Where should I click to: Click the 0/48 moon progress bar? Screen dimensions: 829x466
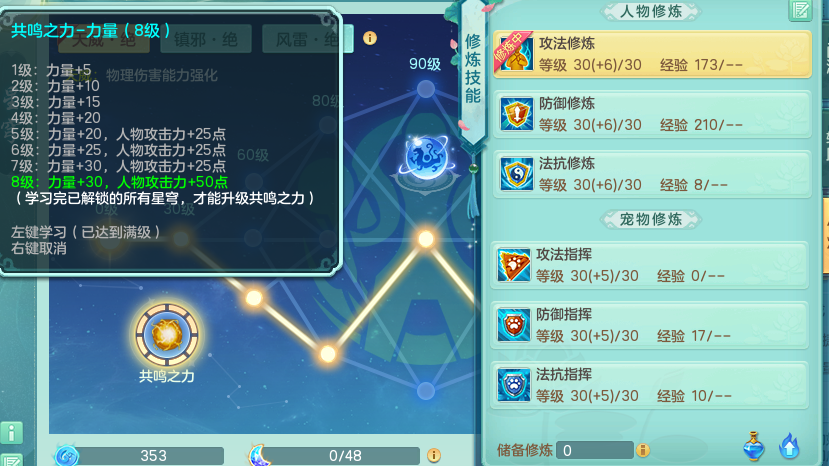click(345, 455)
